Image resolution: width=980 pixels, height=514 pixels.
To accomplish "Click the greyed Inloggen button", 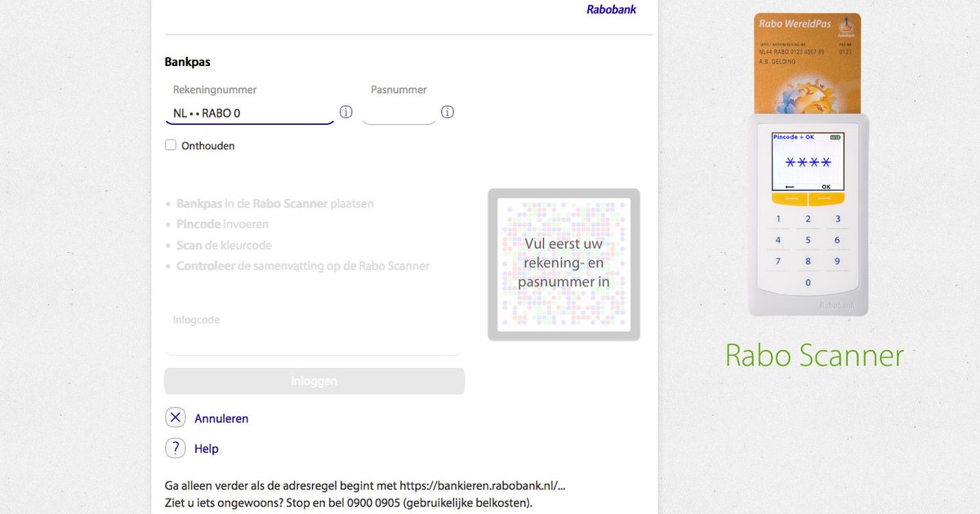I will click(x=314, y=381).
